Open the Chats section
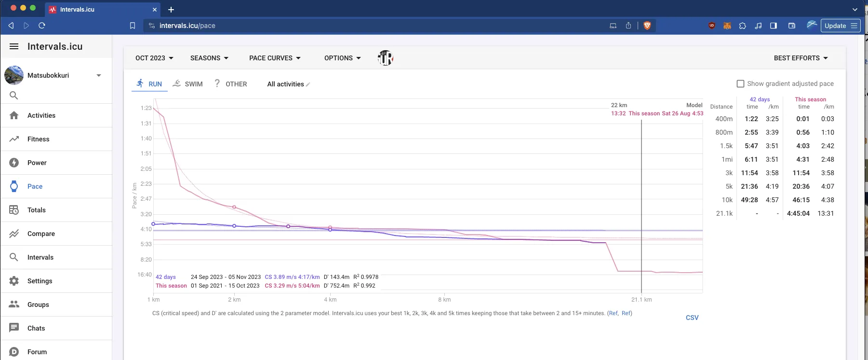 (36, 328)
